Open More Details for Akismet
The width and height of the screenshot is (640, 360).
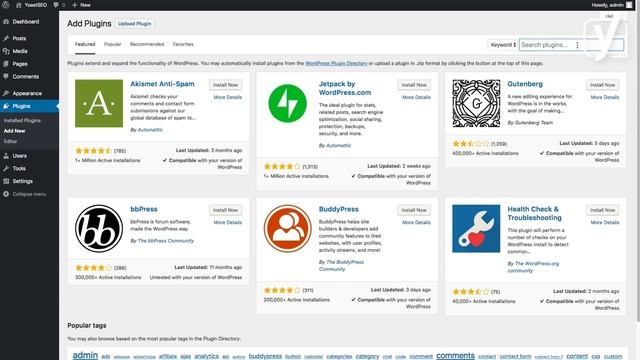tap(228, 97)
